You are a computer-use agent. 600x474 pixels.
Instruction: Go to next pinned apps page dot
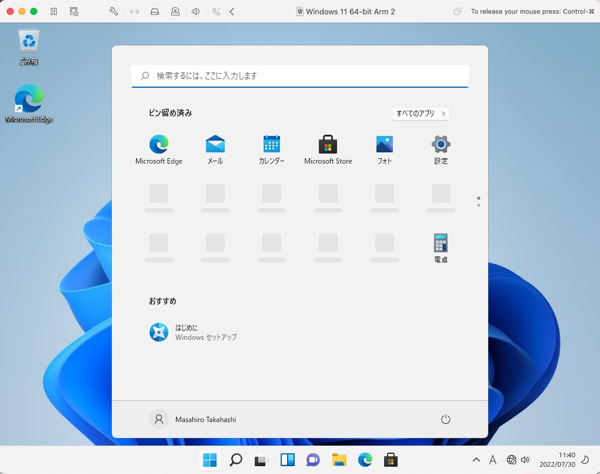478,205
